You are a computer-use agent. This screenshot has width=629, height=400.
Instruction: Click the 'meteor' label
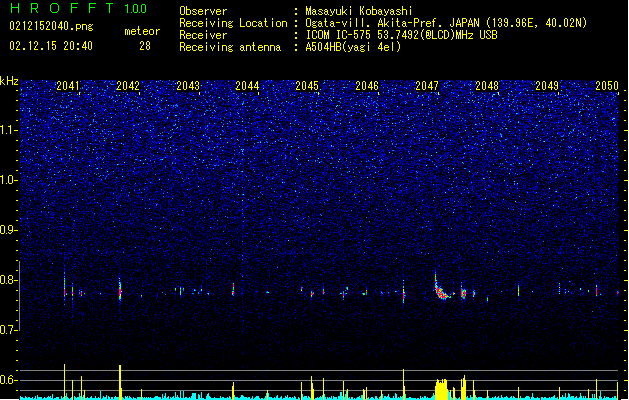point(142,31)
